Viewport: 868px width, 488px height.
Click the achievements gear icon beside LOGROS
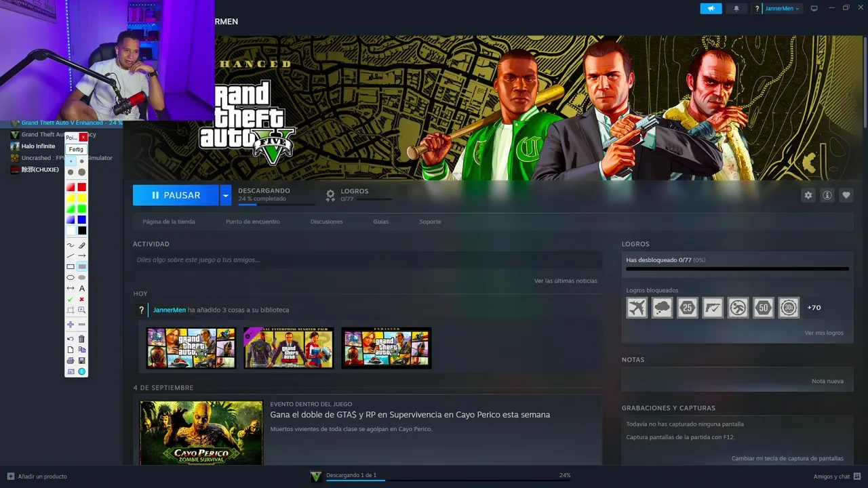tap(330, 195)
